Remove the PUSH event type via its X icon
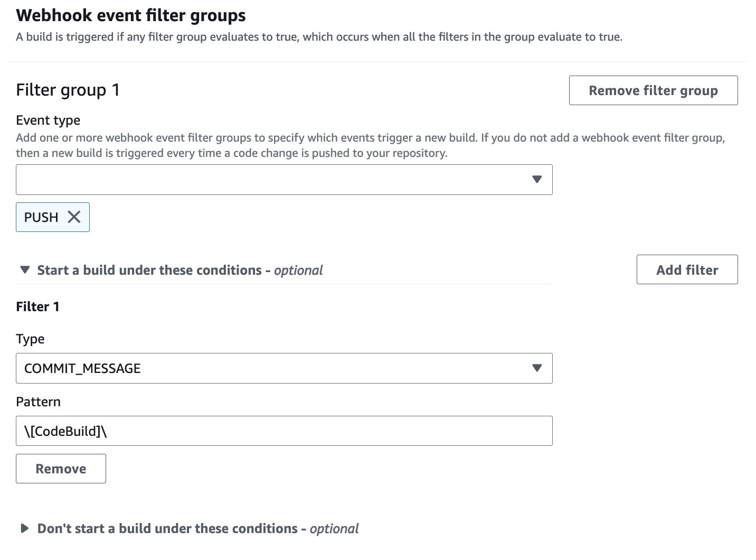Screen dimensions: 756x560 pos(74,217)
